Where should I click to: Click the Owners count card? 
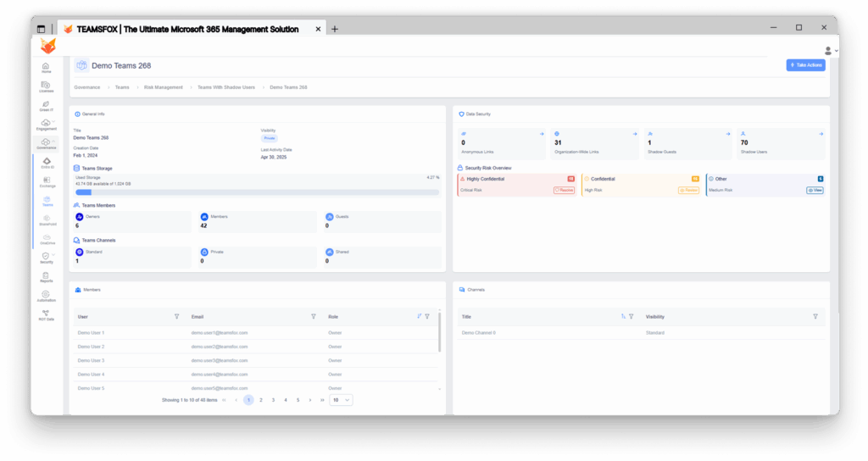132,221
